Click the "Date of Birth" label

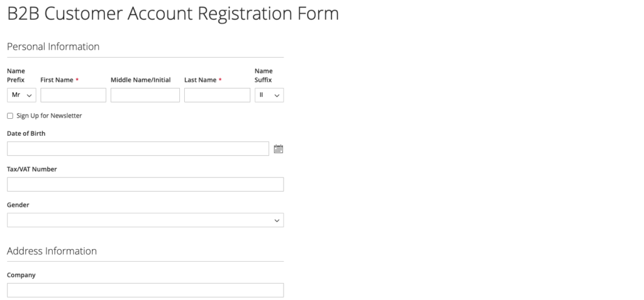(x=26, y=133)
